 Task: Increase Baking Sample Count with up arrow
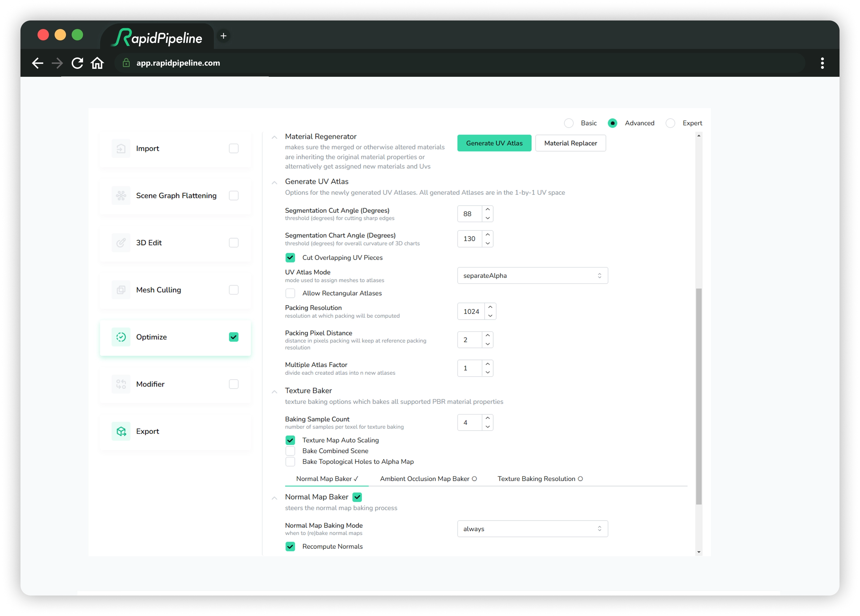488,418
